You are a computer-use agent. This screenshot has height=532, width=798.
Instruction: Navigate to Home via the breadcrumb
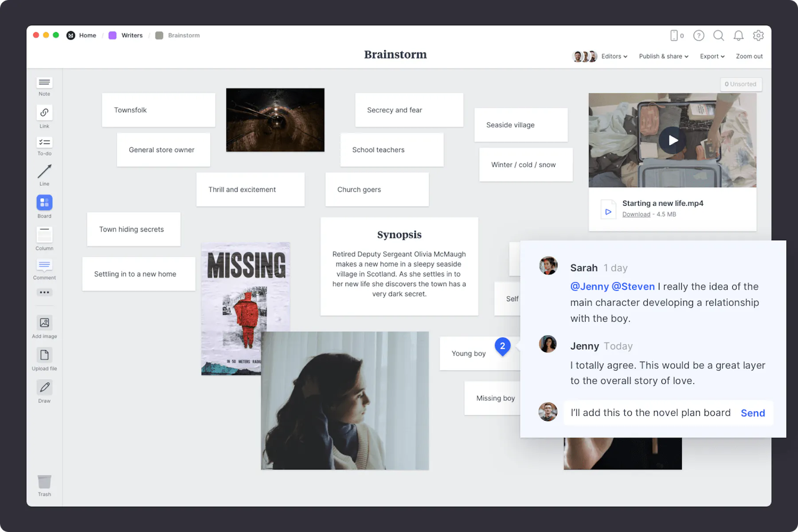[x=87, y=35]
